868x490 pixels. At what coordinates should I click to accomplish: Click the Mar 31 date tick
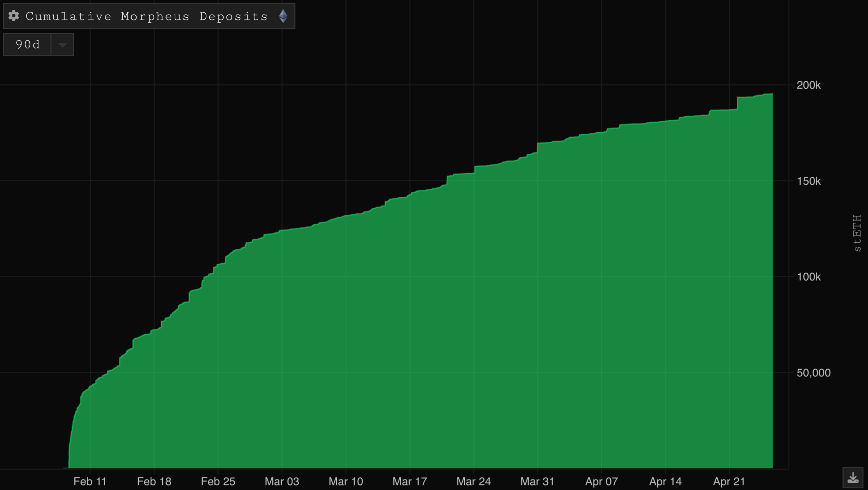click(x=537, y=482)
